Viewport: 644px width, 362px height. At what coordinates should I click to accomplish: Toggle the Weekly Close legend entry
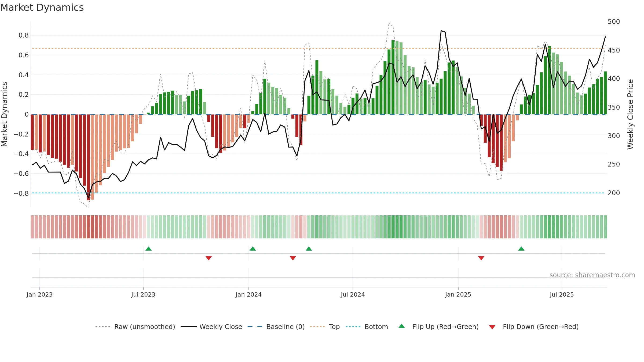211,327
